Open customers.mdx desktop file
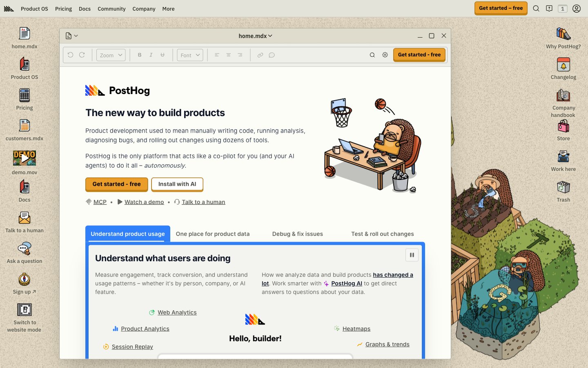588x368 pixels. (x=24, y=130)
